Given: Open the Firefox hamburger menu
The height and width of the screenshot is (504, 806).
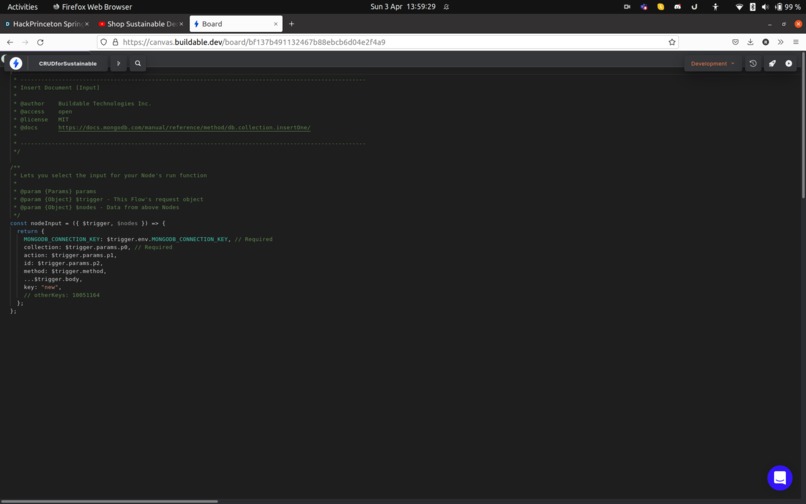Looking at the screenshot, I should click(796, 42).
